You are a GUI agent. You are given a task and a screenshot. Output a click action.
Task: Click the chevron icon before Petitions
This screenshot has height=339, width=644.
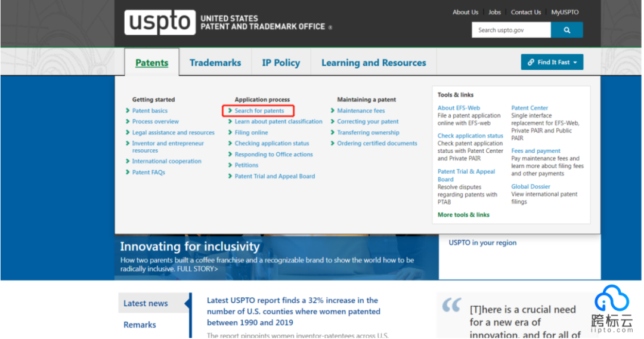click(230, 165)
